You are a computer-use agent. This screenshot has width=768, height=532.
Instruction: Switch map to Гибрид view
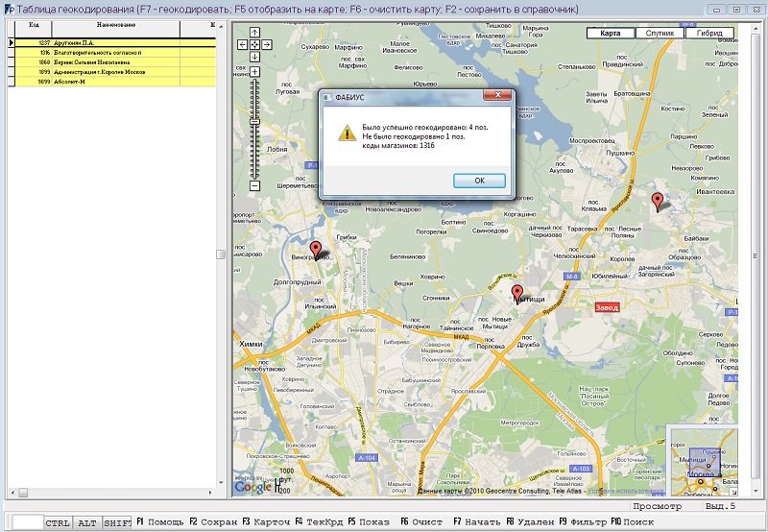(709, 34)
